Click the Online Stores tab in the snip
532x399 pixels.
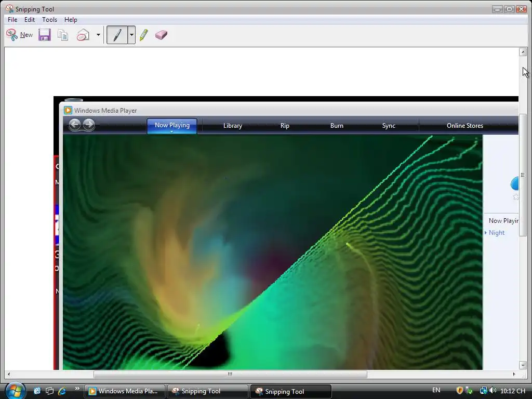coord(465,126)
